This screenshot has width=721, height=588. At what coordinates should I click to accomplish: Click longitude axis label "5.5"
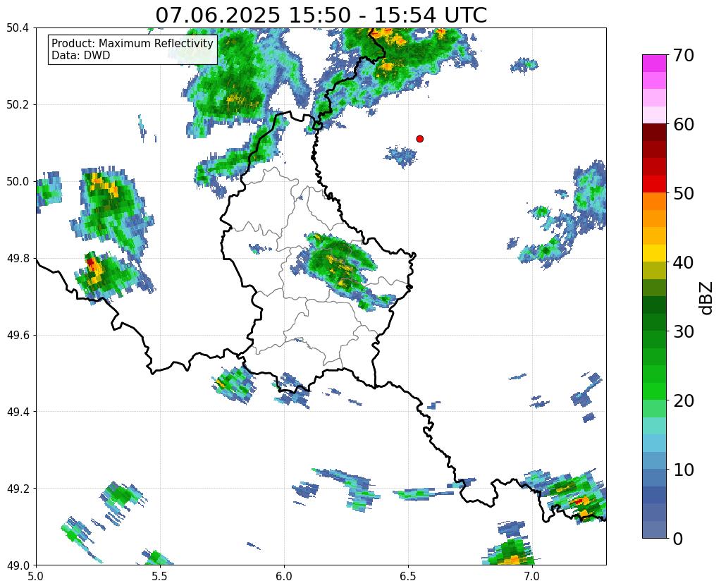click(160, 576)
